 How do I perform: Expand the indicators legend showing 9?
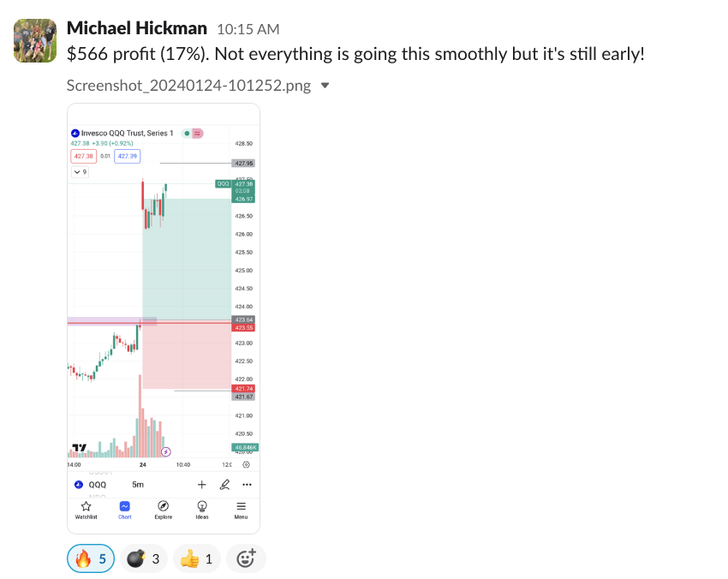(x=80, y=172)
